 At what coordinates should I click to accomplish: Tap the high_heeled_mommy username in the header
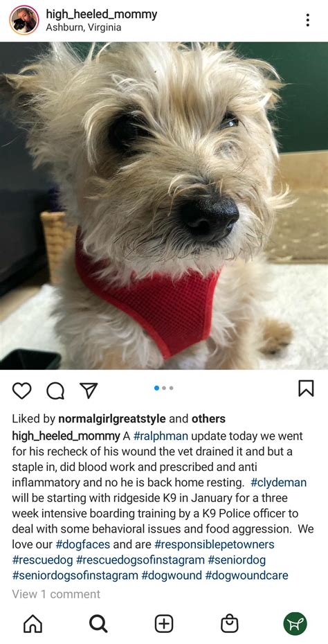(102, 15)
